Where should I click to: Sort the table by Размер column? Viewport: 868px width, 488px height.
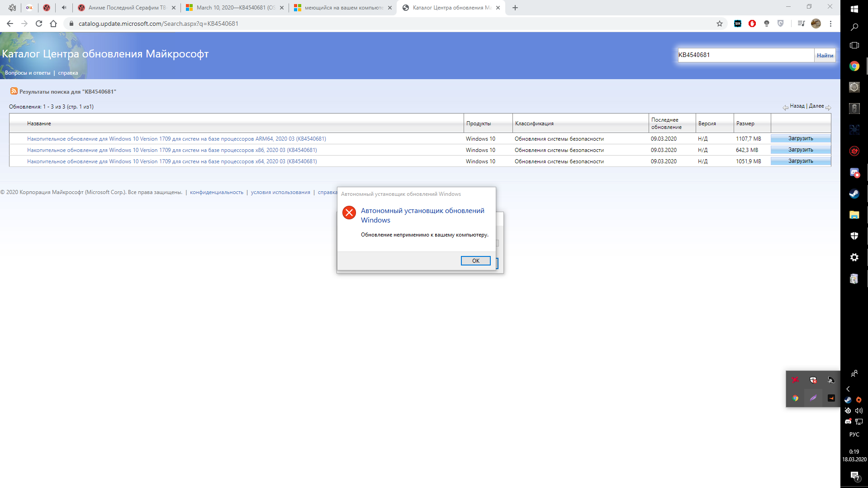745,123
